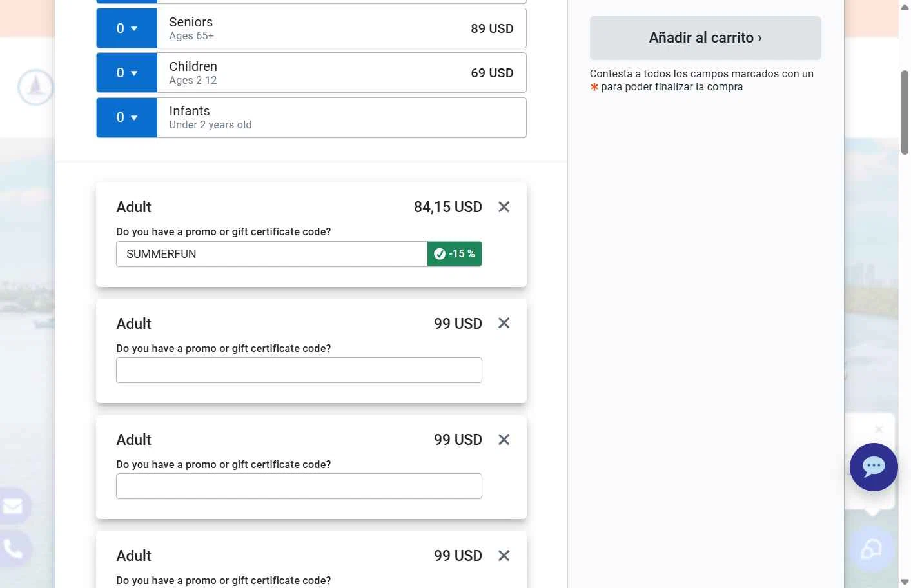911x588 pixels.
Task: Remove the second Adult ticket card
Action: (504, 323)
